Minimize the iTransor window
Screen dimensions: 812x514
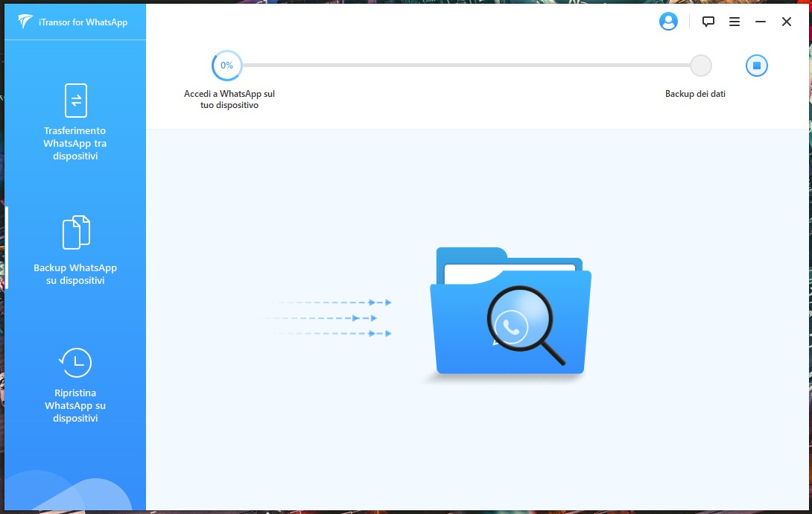click(760, 22)
